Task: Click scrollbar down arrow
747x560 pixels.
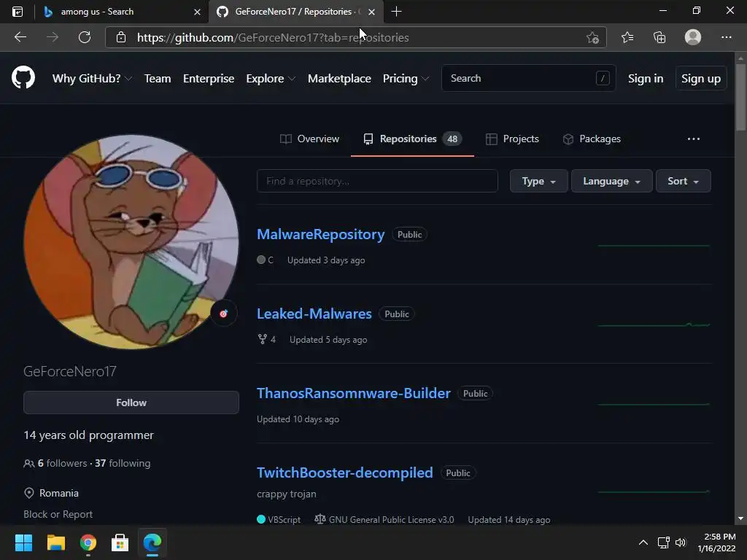Action: click(740, 519)
